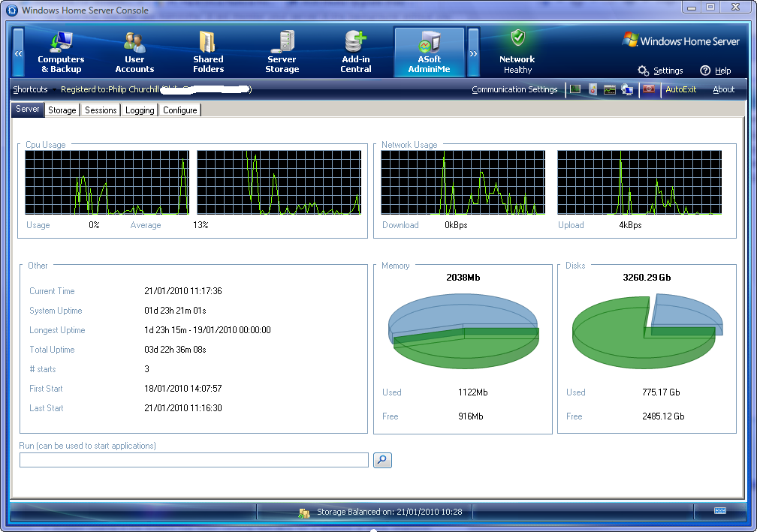Switch to the Logging tab
This screenshot has height=532, width=757.
[140, 110]
